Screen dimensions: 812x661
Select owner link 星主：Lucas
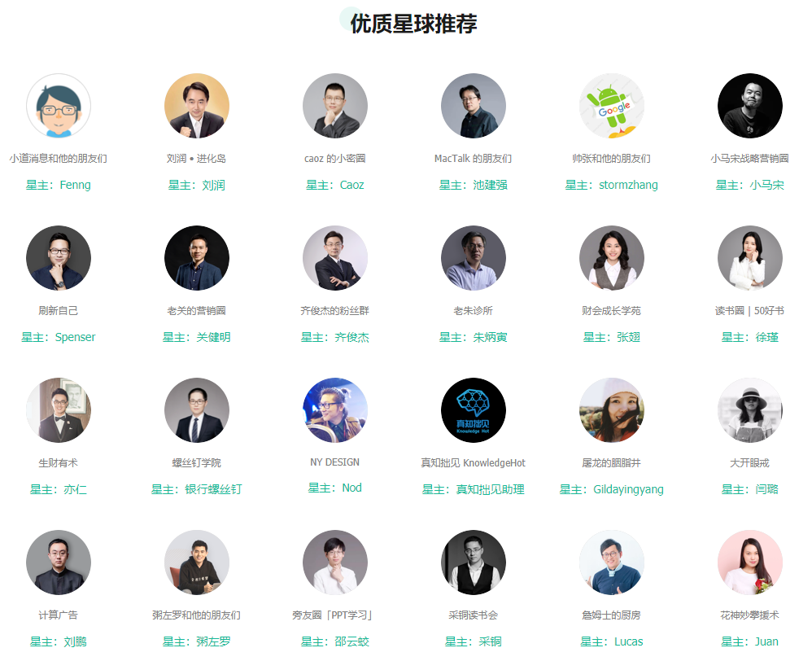tap(612, 641)
